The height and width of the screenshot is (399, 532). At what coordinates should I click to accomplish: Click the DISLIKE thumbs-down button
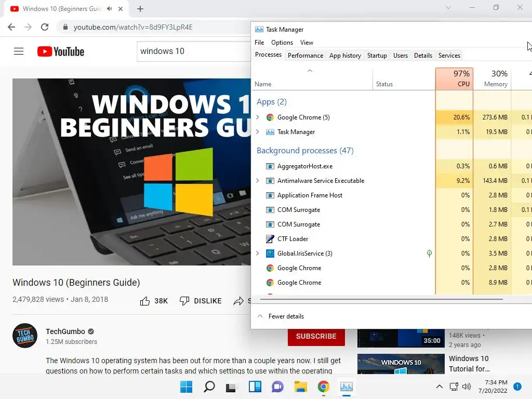click(201, 301)
